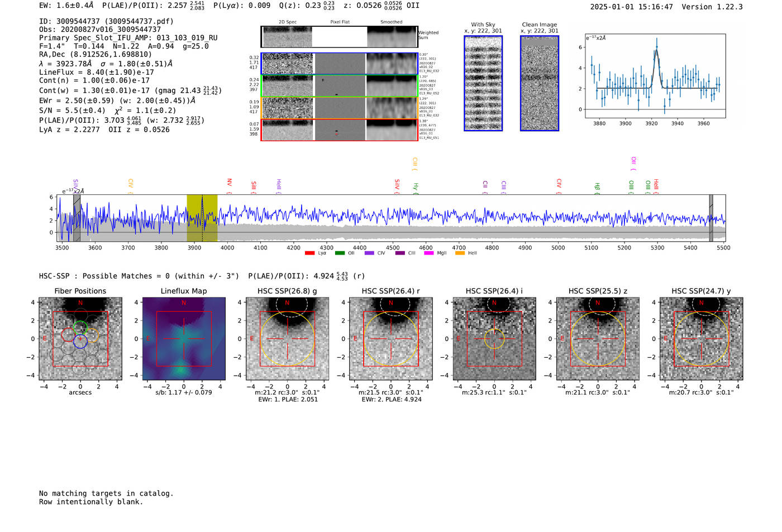
Task: Select the With Sky image panel
Action: pos(483,83)
